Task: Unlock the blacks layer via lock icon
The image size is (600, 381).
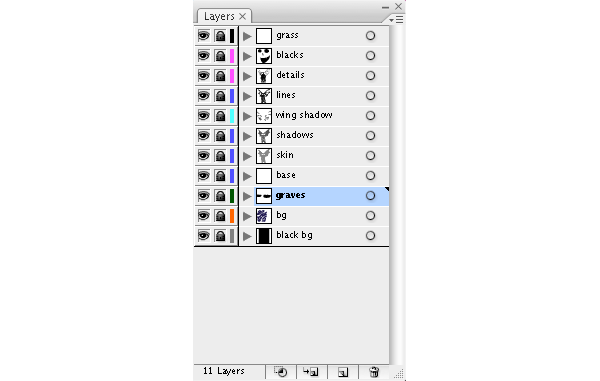Action: tap(220, 56)
